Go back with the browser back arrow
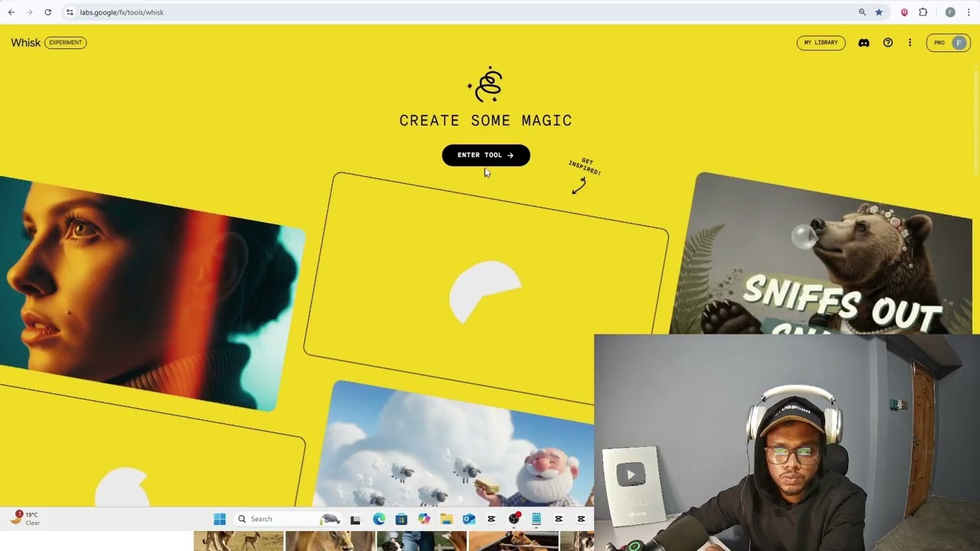This screenshot has height=551, width=980. pyautogui.click(x=11, y=12)
